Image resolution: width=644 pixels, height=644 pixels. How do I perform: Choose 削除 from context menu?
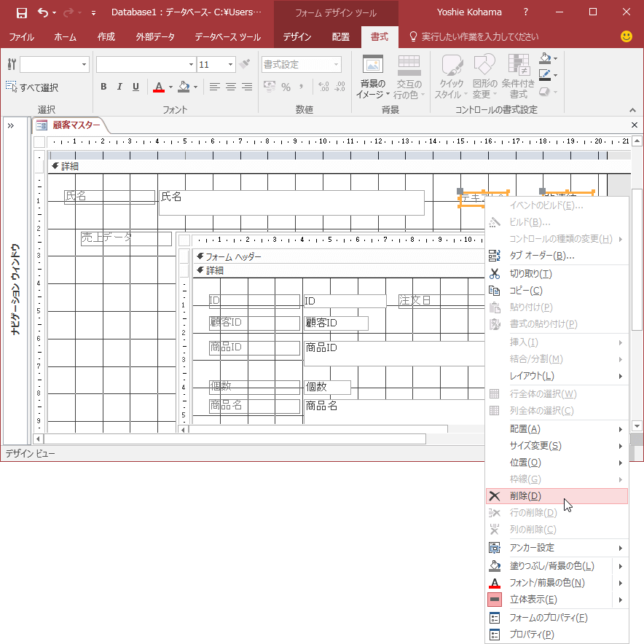(x=557, y=495)
